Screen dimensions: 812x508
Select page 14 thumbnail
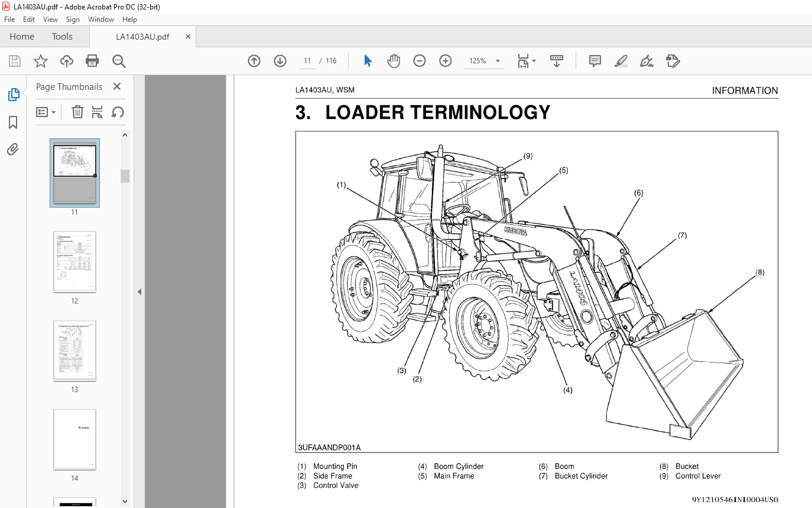pos(74,439)
